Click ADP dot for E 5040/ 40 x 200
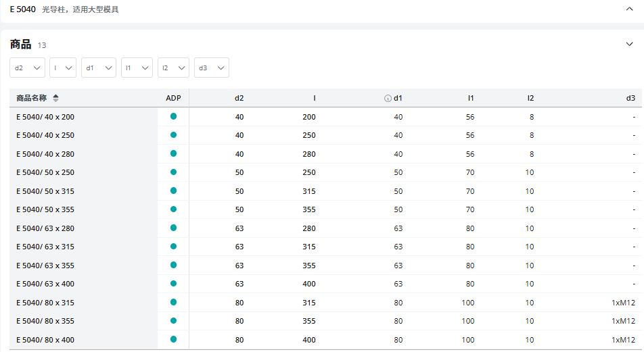The height and width of the screenshot is (352, 644). [x=173, y=116]
